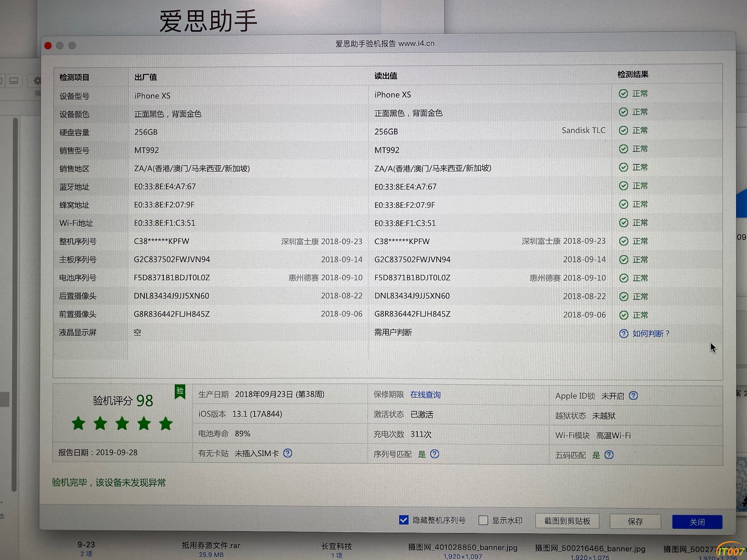Select the 9-23 folder in the background window
The image size is (747, 560).
click(x=86, y=545)
